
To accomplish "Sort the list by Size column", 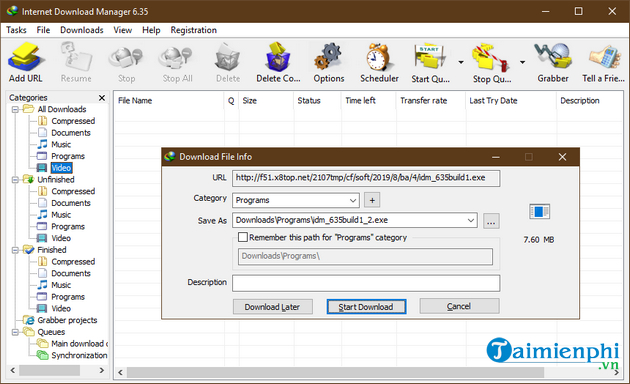I will 266,101.
